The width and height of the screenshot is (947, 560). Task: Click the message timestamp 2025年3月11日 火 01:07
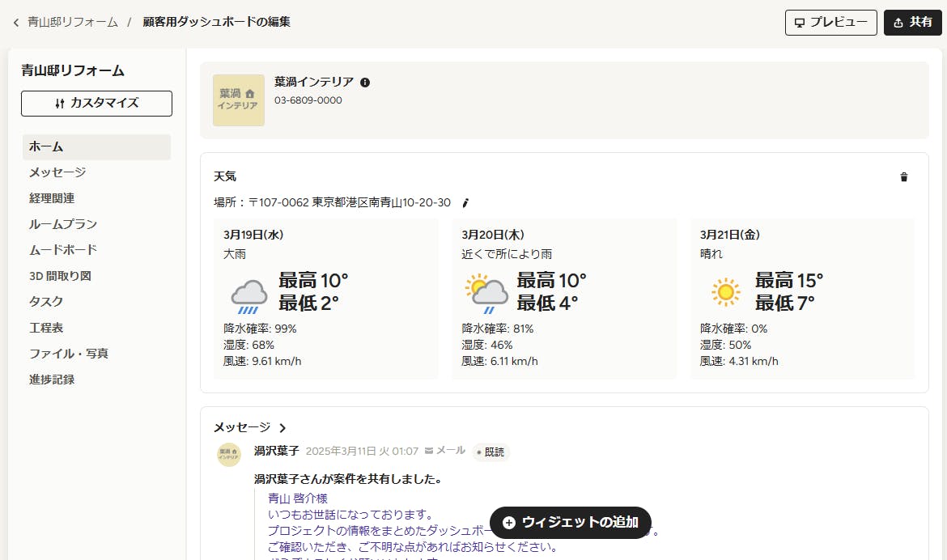[x=362, y=452]
